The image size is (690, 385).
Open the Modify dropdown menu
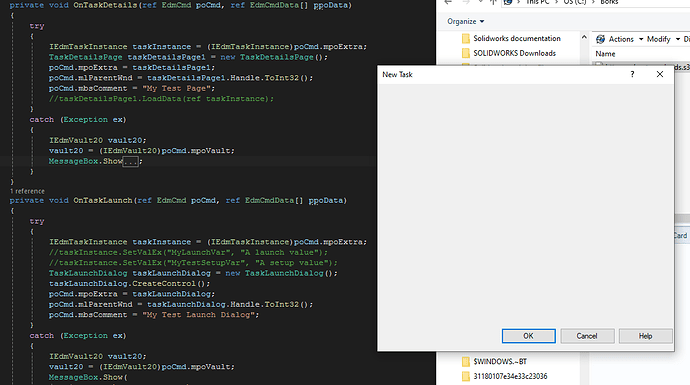click(x=663, y=39)
